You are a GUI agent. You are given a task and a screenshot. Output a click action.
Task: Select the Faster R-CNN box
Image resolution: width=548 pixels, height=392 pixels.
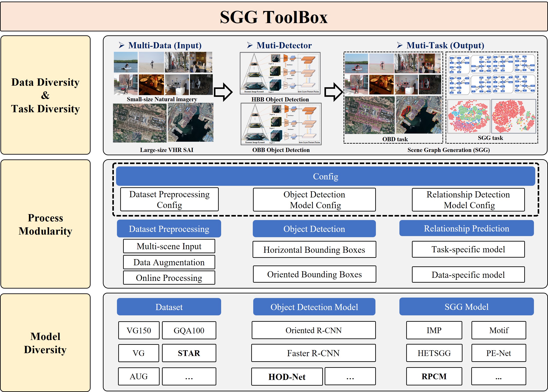click(313, 353)
